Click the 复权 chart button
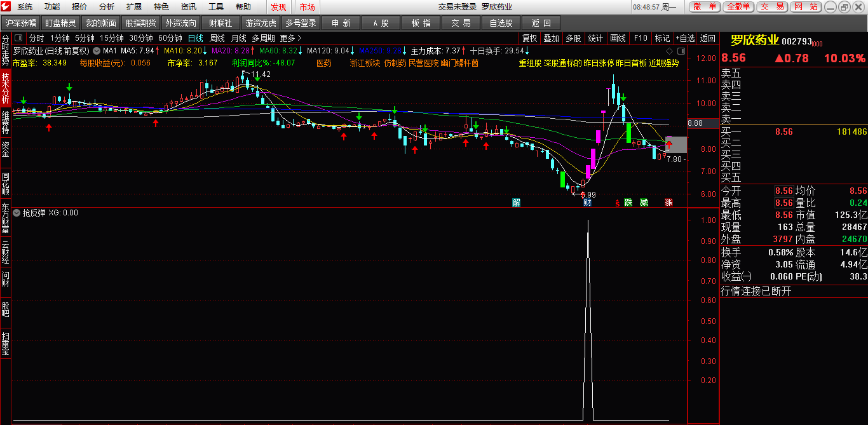The height and width of the screenshot is (425, 868). [530, 38]
